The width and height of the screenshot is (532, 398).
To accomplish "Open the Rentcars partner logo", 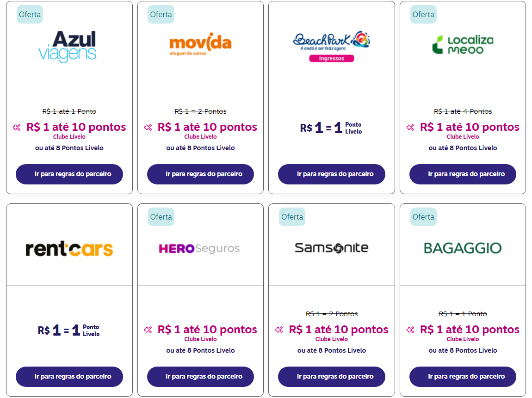I will click(69, 249).
